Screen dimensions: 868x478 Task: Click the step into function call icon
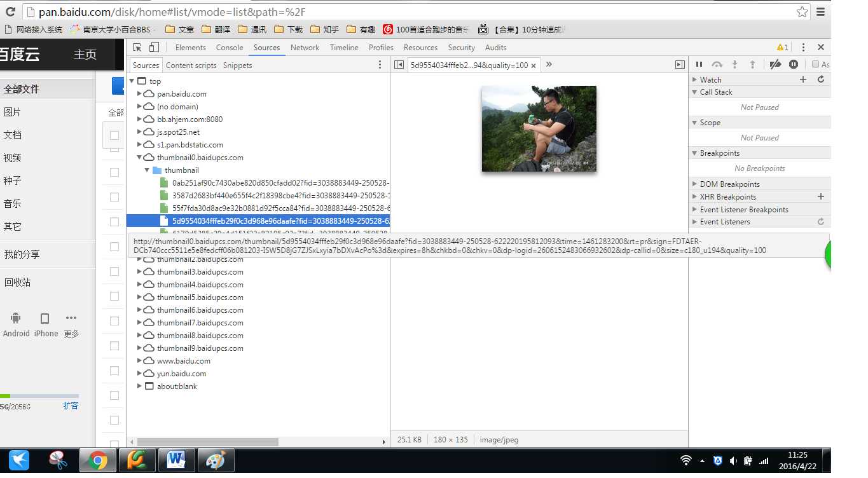point(734,64)
